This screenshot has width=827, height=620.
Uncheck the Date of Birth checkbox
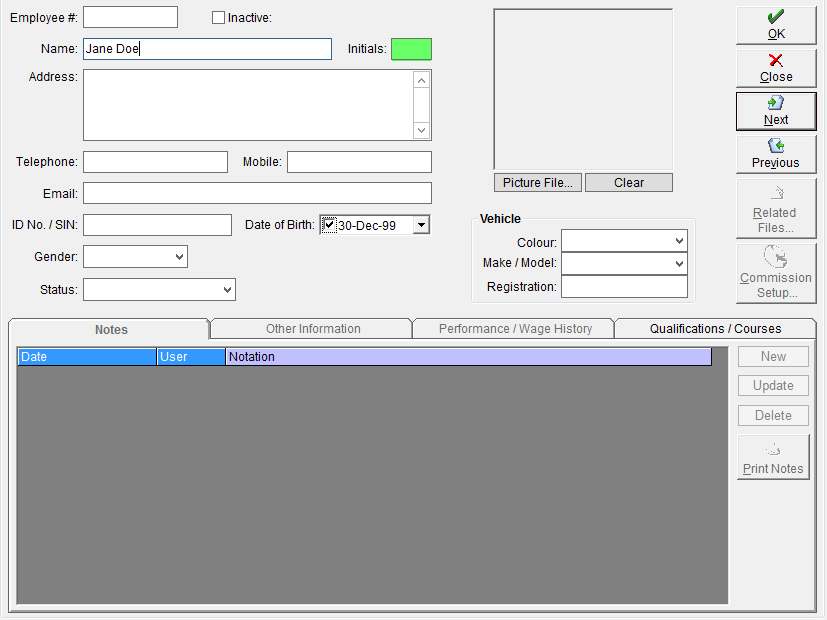click(329, 225)
